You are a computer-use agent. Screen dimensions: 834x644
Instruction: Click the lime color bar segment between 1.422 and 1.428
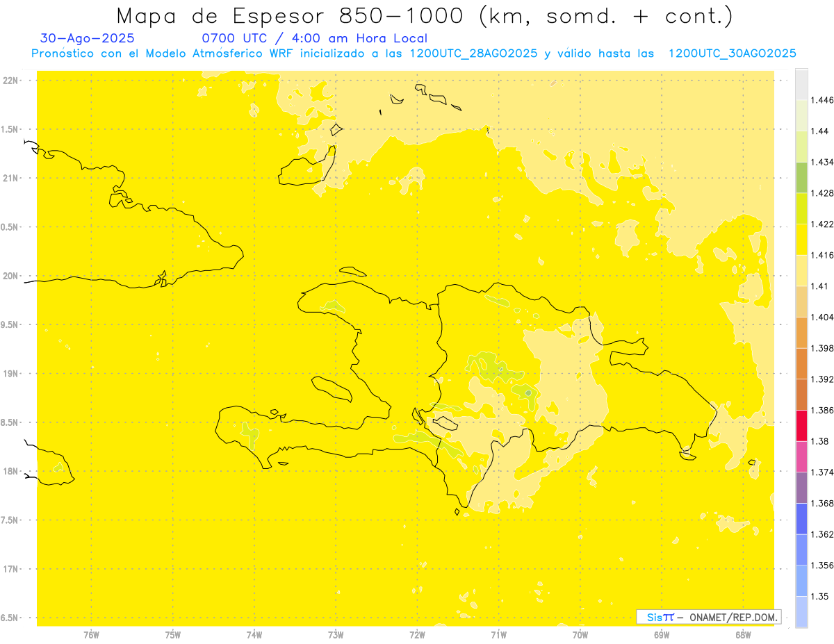point(801,208)
